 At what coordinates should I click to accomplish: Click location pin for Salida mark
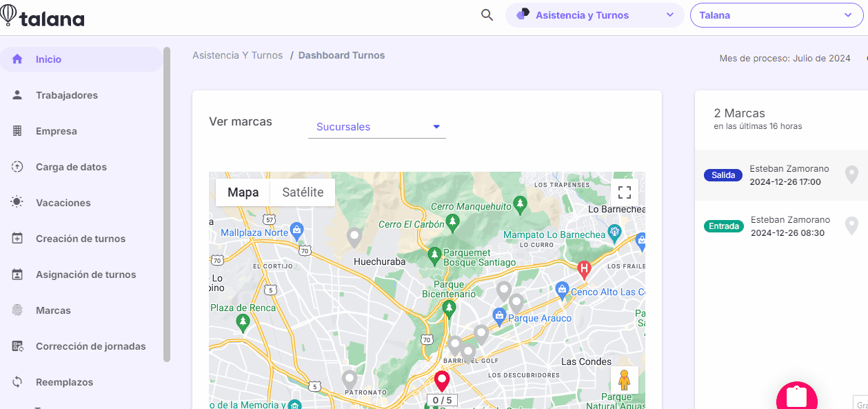pyautogui.click(x=851, y=174)
